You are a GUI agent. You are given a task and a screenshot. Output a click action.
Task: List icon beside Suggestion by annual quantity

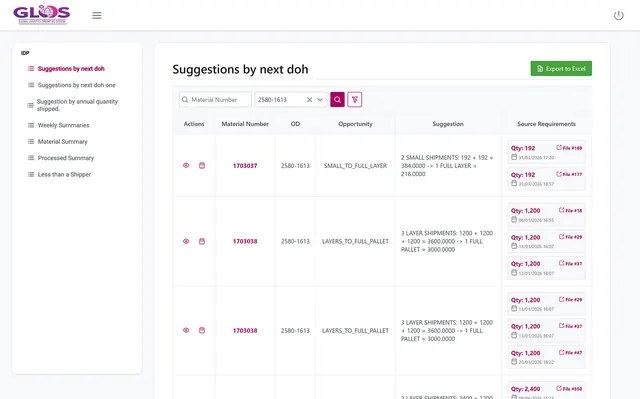pos(30,105)
